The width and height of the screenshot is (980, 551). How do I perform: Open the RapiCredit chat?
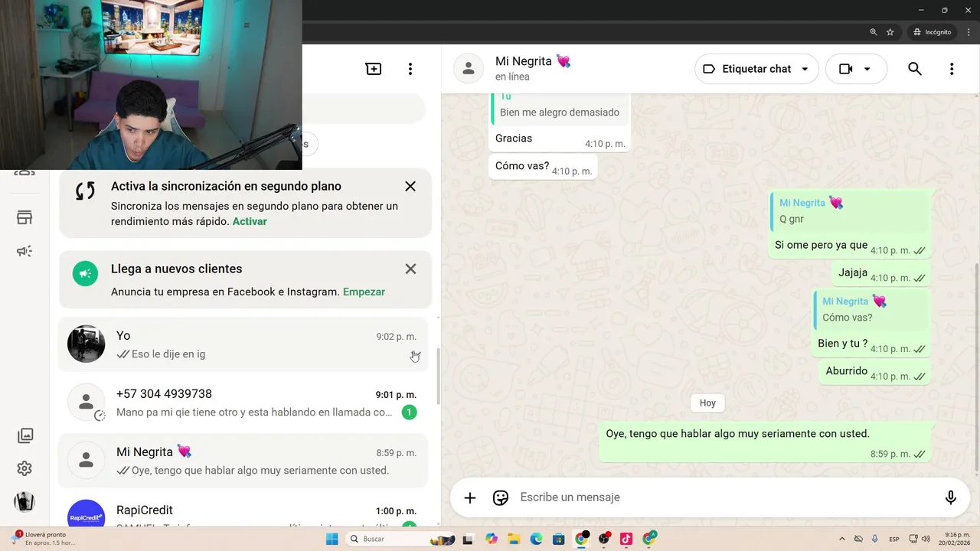click(243, 510)
